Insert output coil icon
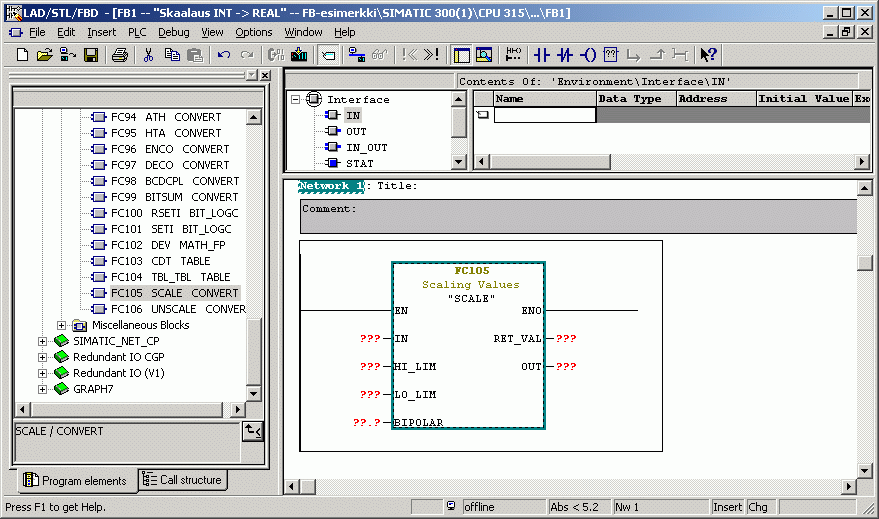This screenshot has width=879, height=519. (587, 55)
